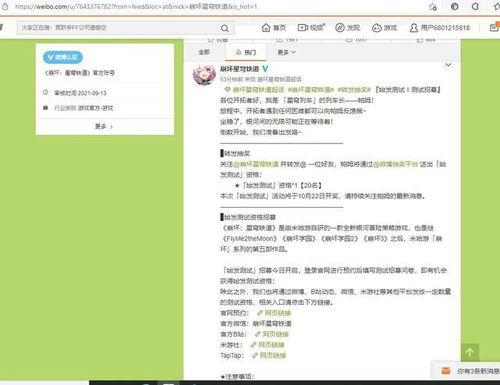The height and width of the screenshot is (385, 500).
Task: Open the 首页 home icon in top nav
Action: (x=266, y=28)
